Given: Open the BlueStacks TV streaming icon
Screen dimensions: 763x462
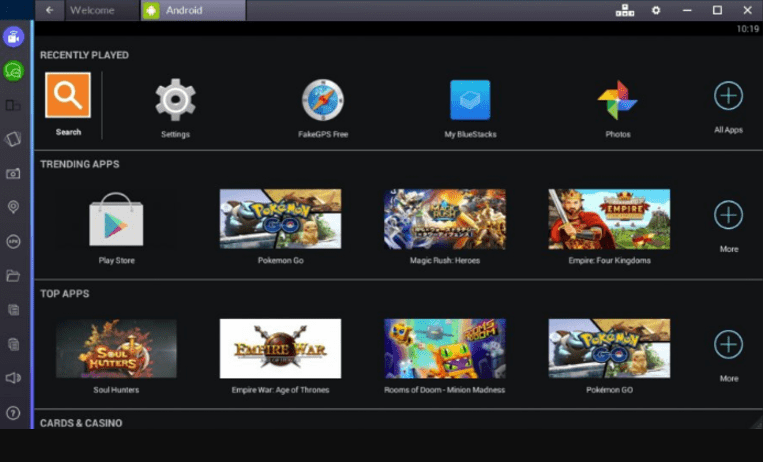Looking at the screenshot, I should (x=14, y=37).
